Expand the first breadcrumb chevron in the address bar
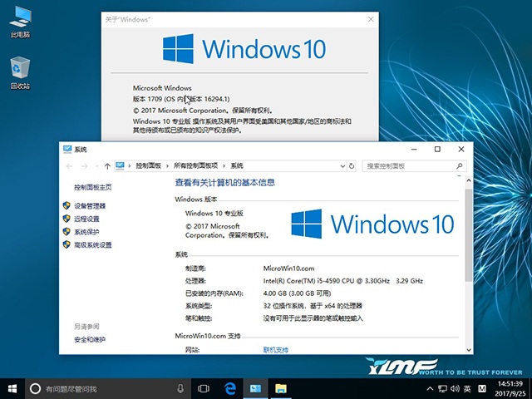 click(130, 166)
